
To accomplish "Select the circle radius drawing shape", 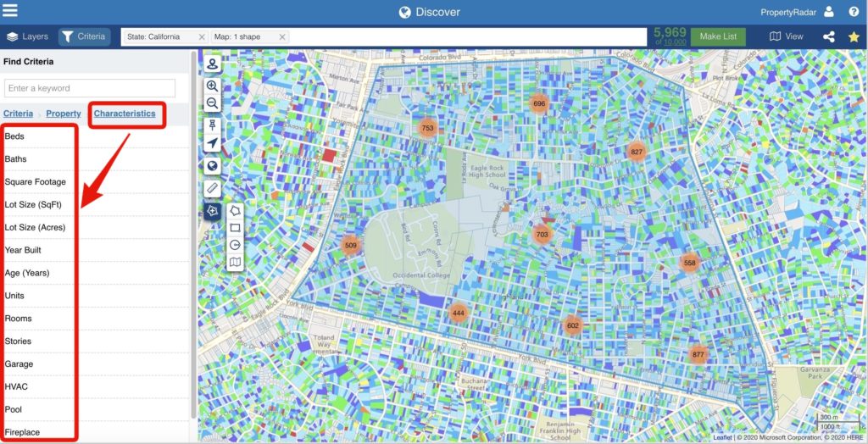I will tap(236, 245).
